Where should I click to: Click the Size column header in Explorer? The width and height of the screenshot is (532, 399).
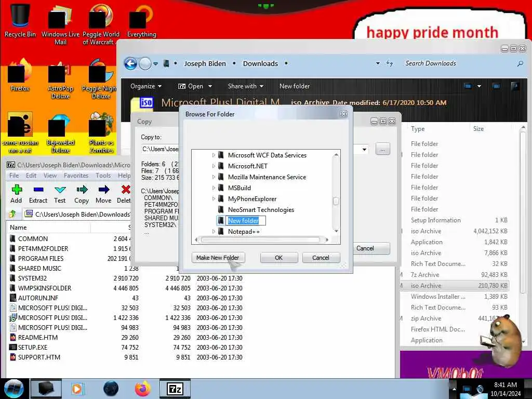click(478, 129)
